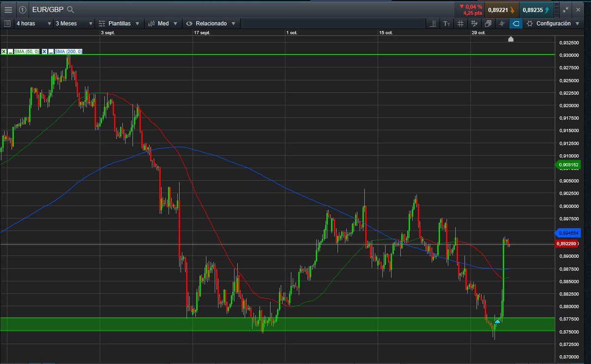The width and height of the screenshot is (591, 364).
Task: Open the Med chart type dropdown
Action: pyautogui.click(x=163, y=23)
